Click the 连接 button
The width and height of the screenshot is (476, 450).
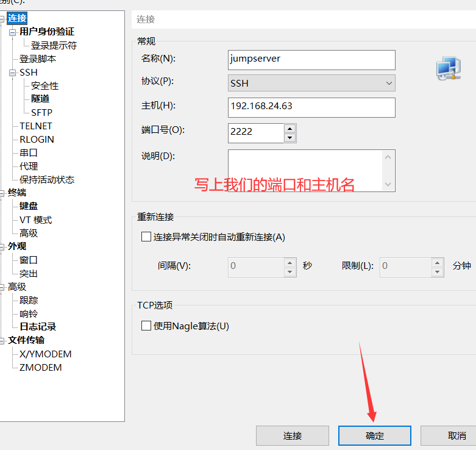coord(293,436)
